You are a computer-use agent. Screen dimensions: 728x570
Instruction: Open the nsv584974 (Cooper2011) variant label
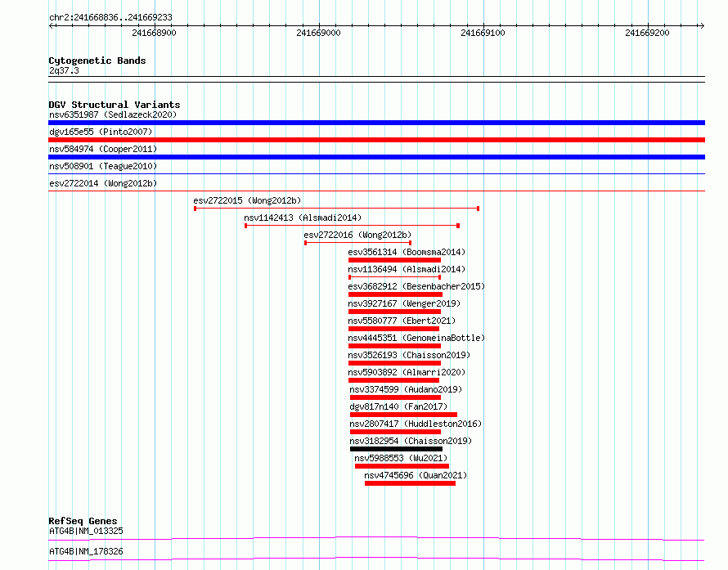103,149
